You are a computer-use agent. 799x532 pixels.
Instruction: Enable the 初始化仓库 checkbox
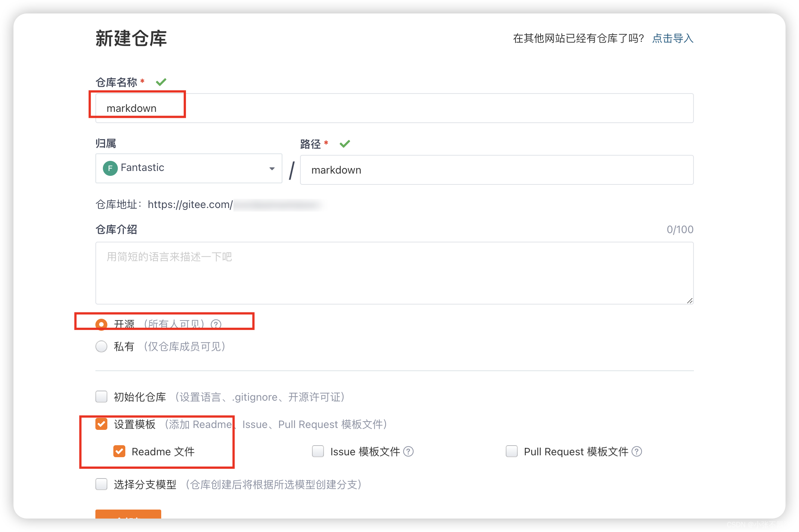point(101,397)
